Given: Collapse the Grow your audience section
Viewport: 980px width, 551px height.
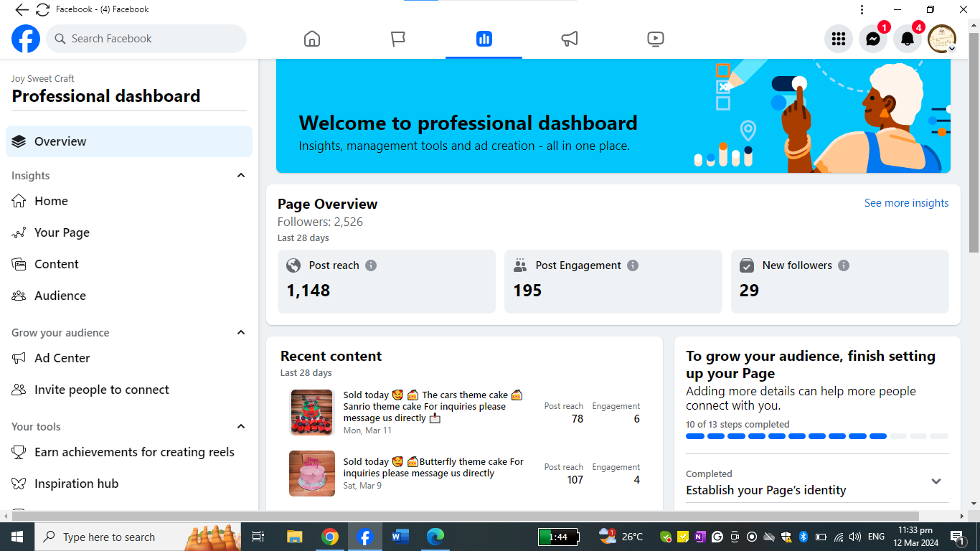Looking at the screenshot, I should click(x=241, y=333).
